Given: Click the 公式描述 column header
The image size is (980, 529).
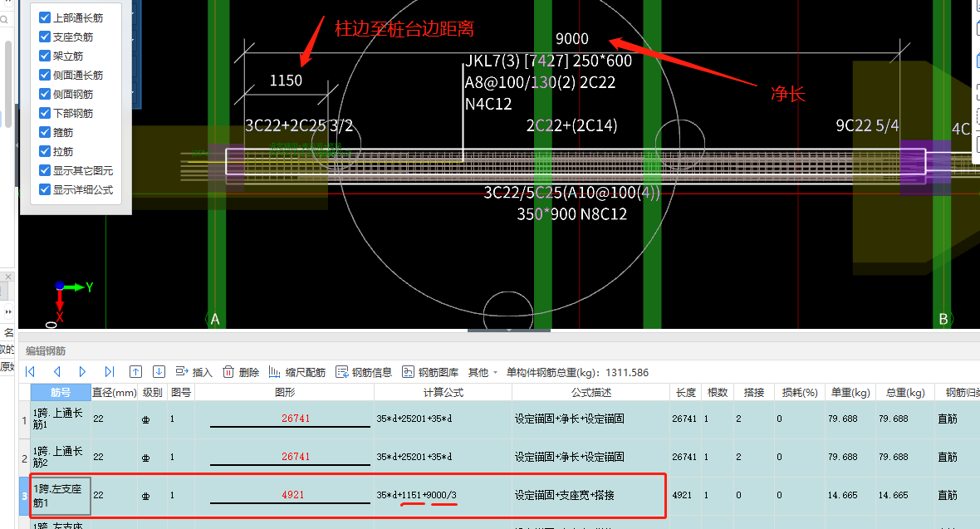Looking at the screenshot, I should click(x=590, y=392).
